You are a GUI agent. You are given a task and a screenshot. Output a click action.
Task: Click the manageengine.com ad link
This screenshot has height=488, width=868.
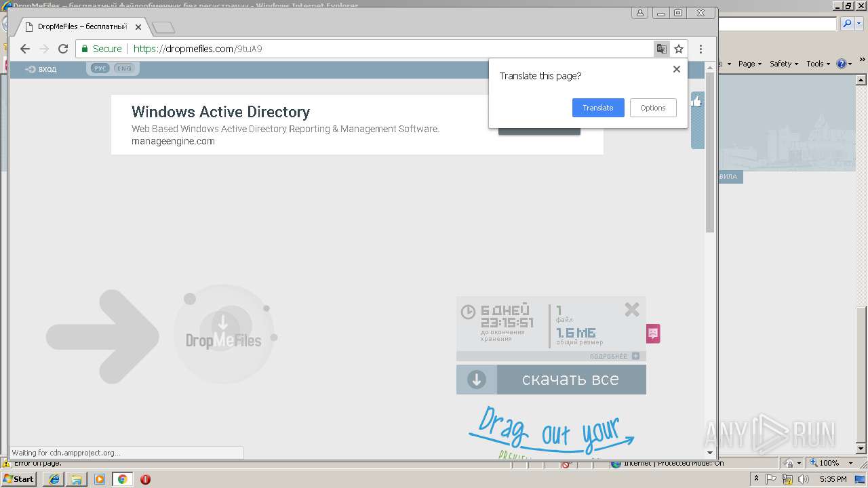point(173,141)
